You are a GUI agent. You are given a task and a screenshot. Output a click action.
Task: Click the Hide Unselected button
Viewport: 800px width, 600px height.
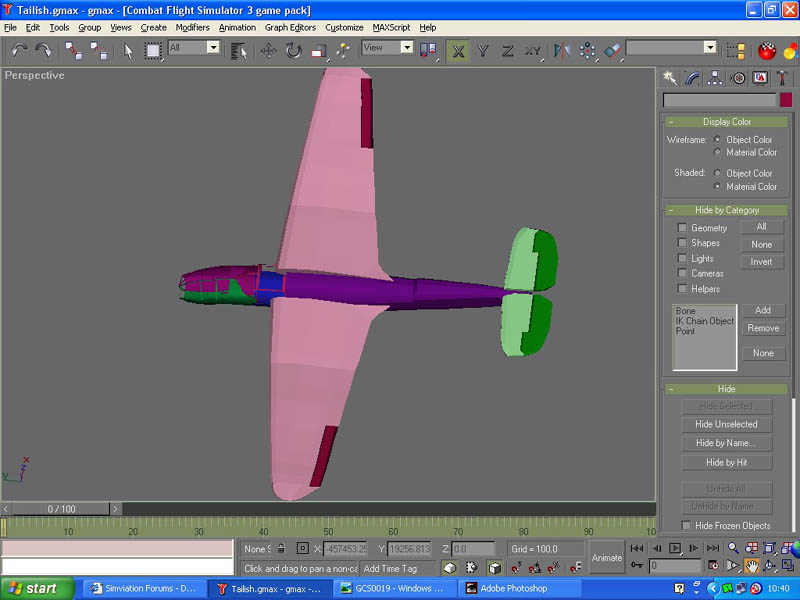point(726,424)
